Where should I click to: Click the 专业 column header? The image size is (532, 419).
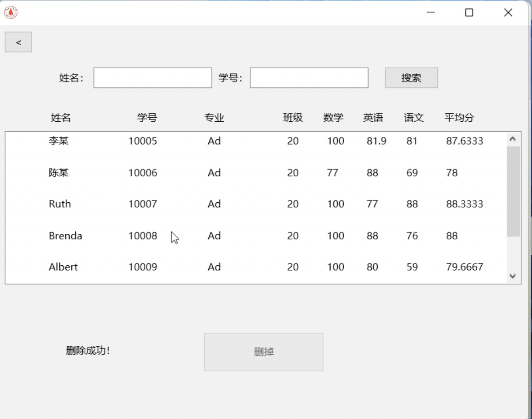[x=214, y=118]
